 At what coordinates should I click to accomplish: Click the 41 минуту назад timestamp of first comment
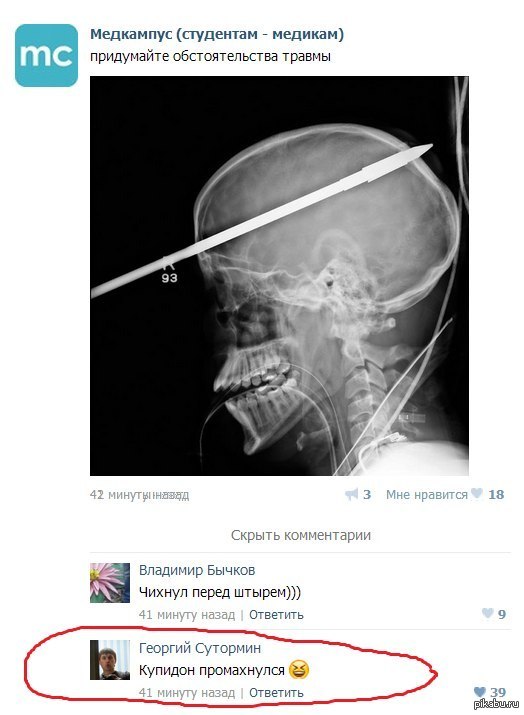[187, 615]
